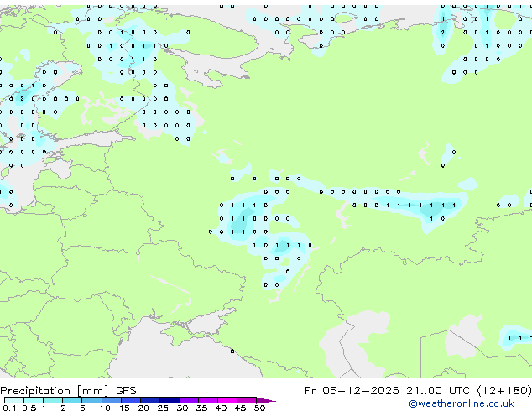Image resolution: width=532 pixels, height=411 pixels.
Task: Click the 10 to 15 mm legend swatch
Action: [x=112, y=400]
